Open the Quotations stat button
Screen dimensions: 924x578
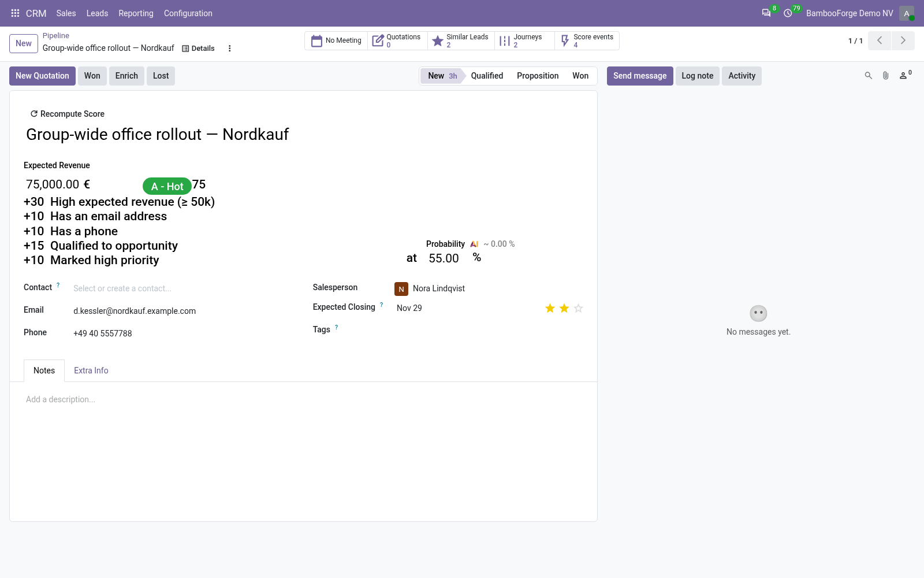coord(397,40)
